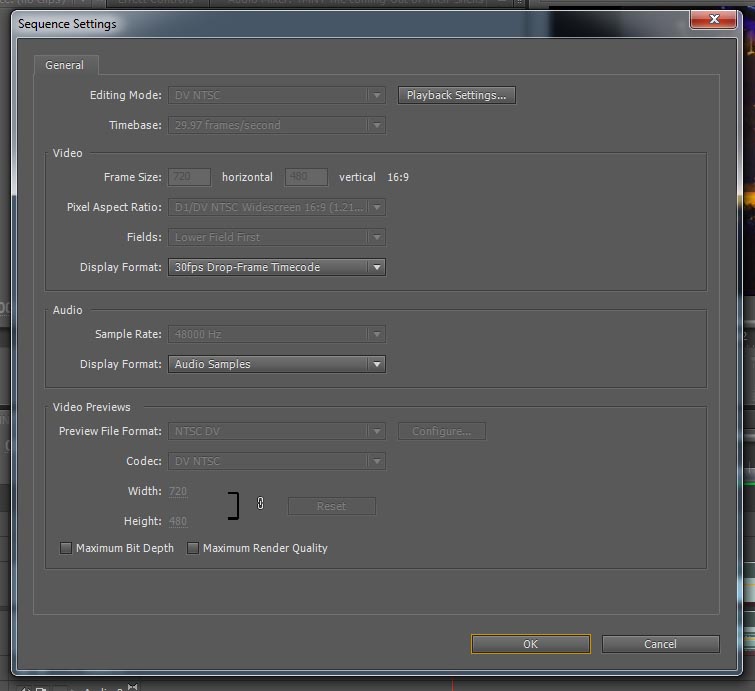Click the preview Height value 480

tap(178, 521)
